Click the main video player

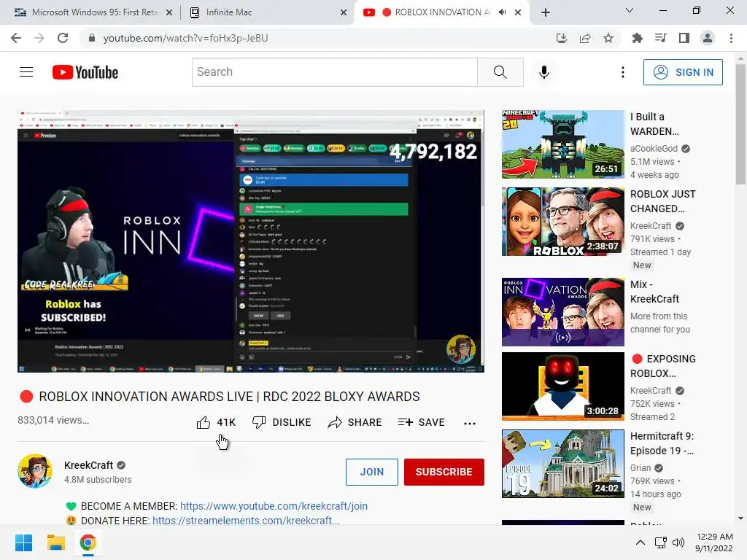(x=251, y=241)
